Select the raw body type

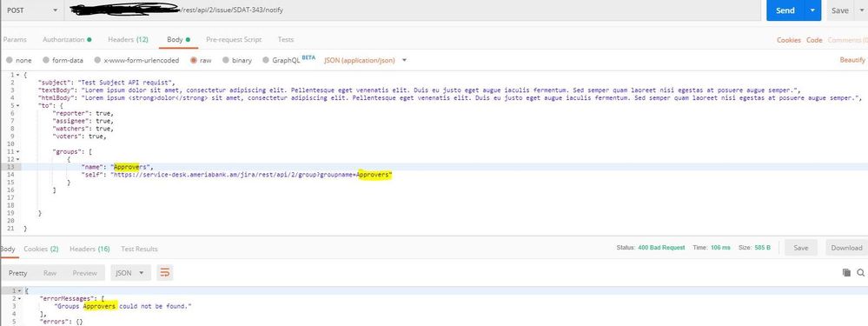tap(201, 60)
